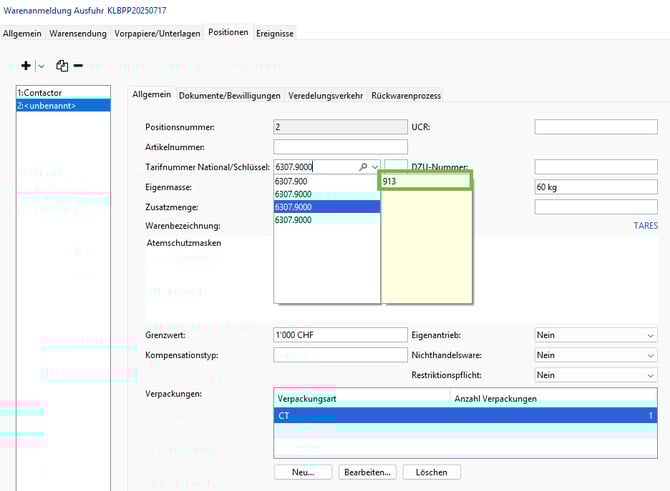Image resolution: width=670 pixels, height=491 pixels.
Task: Open the Warensendung tab
Action: 78,33
